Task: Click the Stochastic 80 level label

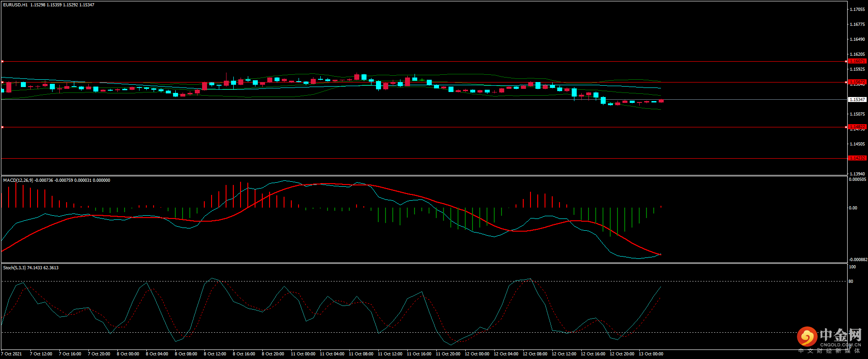Action: (x=851, y=281)
